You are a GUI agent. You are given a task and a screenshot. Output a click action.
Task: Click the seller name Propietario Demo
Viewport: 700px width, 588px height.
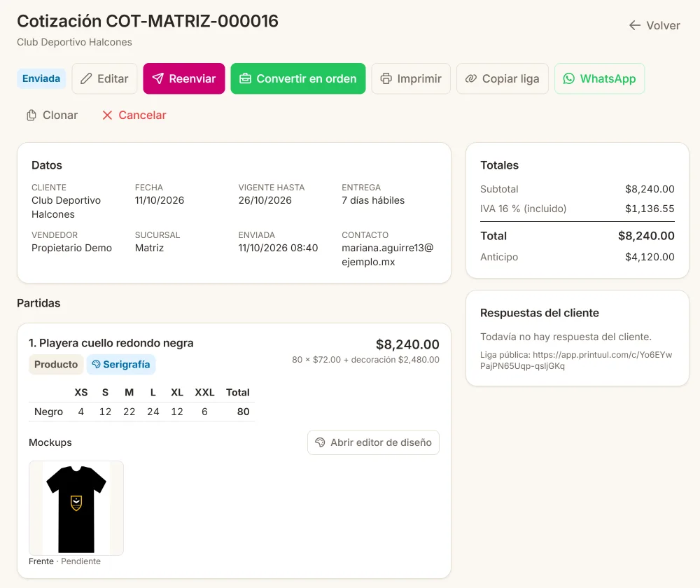click(x=71, y=248)
